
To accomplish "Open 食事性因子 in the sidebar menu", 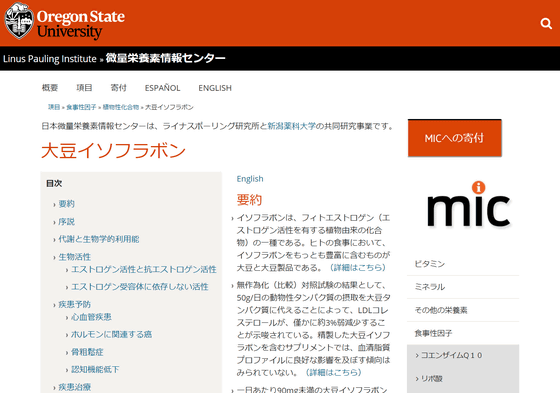I will point(463,333).
